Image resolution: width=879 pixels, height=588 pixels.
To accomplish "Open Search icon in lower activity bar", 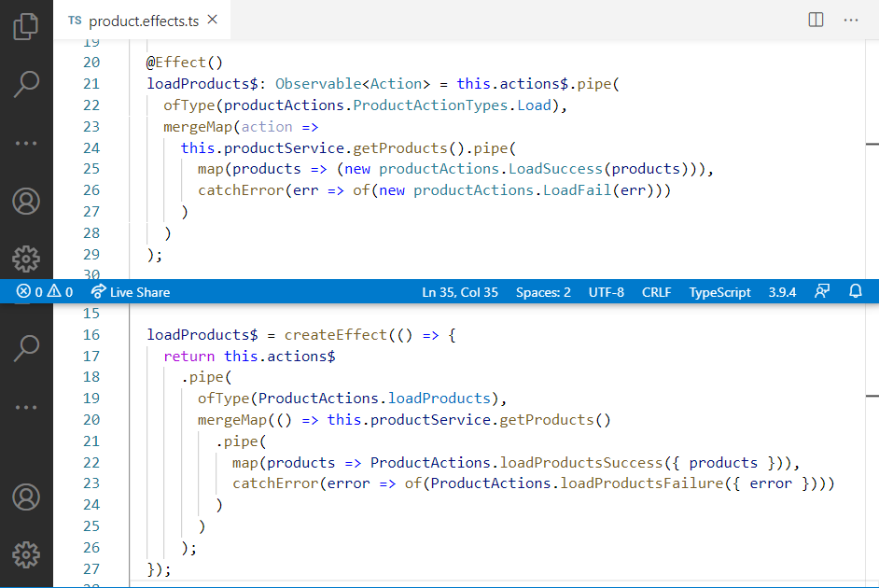I will (x=26, y=348).
